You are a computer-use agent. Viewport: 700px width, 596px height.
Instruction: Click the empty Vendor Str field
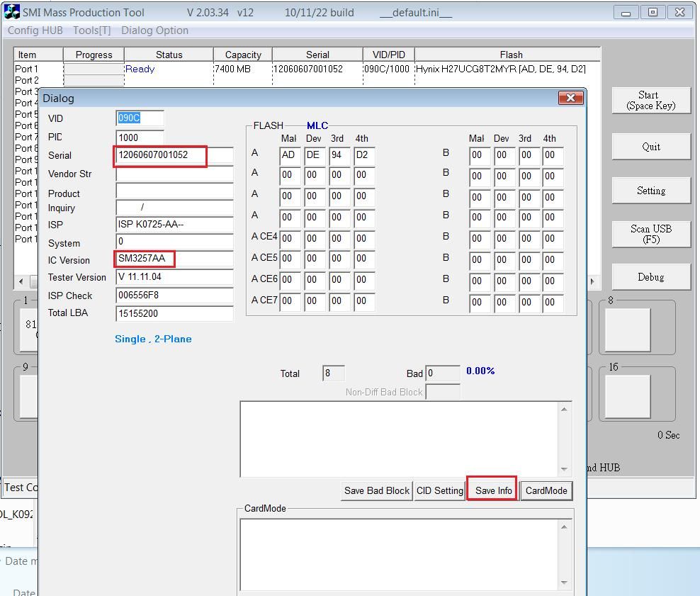click(174, 174)
